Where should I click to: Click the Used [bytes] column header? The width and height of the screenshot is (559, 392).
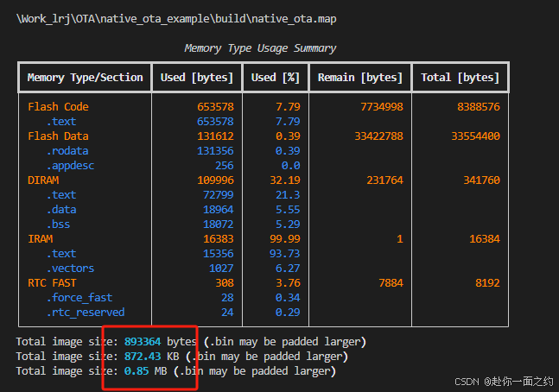click(197, 78)
